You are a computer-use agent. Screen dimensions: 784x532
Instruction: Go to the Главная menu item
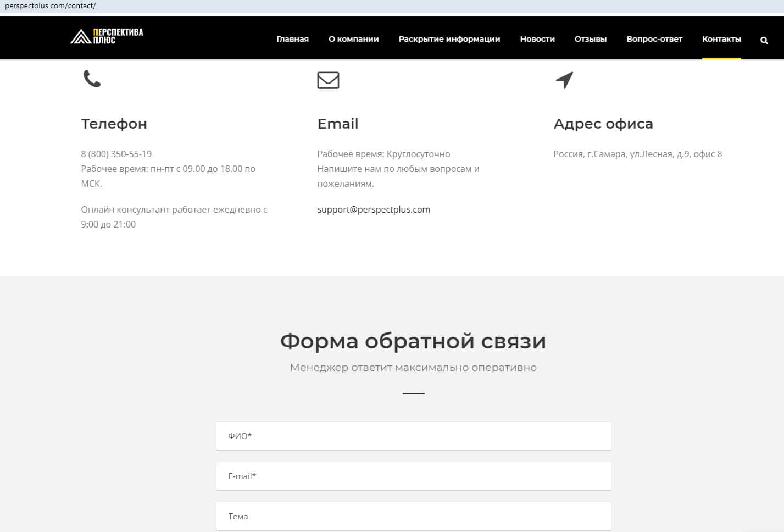point(292,39)
